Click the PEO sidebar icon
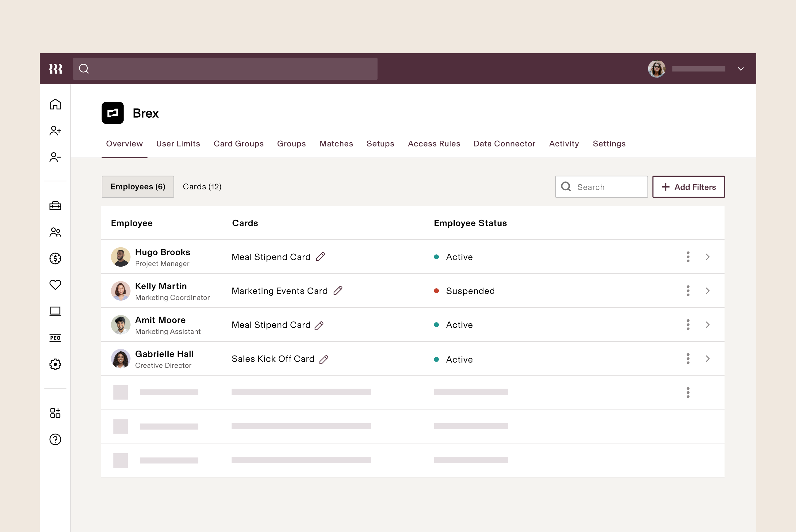The height and width of the screenshot is (532, 796). pyautogui.click(x=55, y=338)
